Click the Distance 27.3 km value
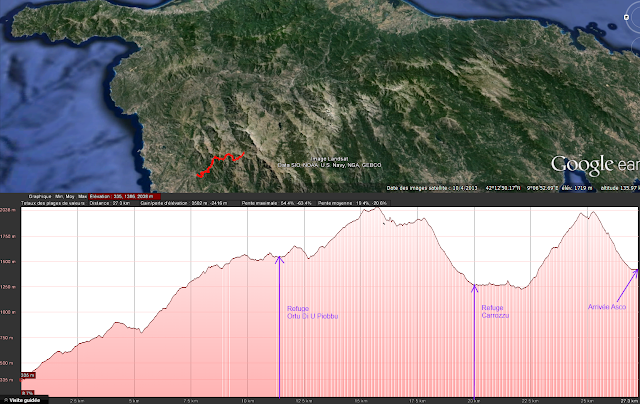 point(110,203)
